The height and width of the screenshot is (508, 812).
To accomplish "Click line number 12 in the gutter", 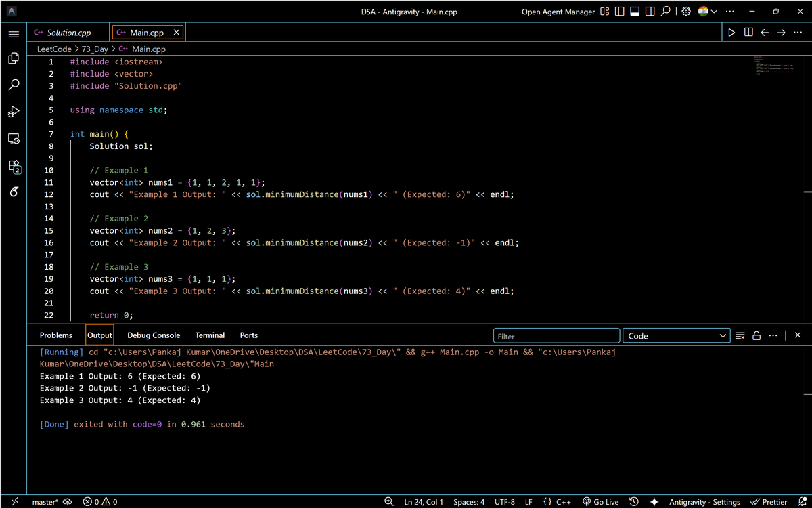I will tap(49, 194).
